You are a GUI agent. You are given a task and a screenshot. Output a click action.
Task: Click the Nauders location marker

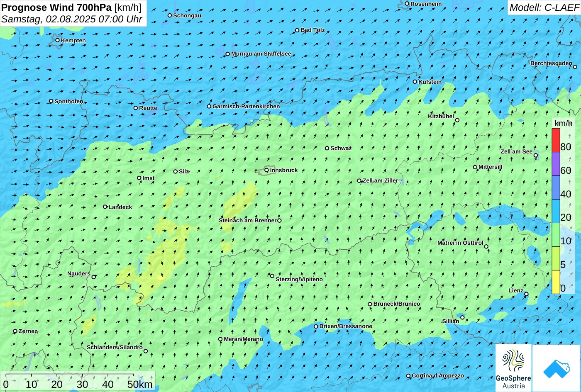[94, 277]
